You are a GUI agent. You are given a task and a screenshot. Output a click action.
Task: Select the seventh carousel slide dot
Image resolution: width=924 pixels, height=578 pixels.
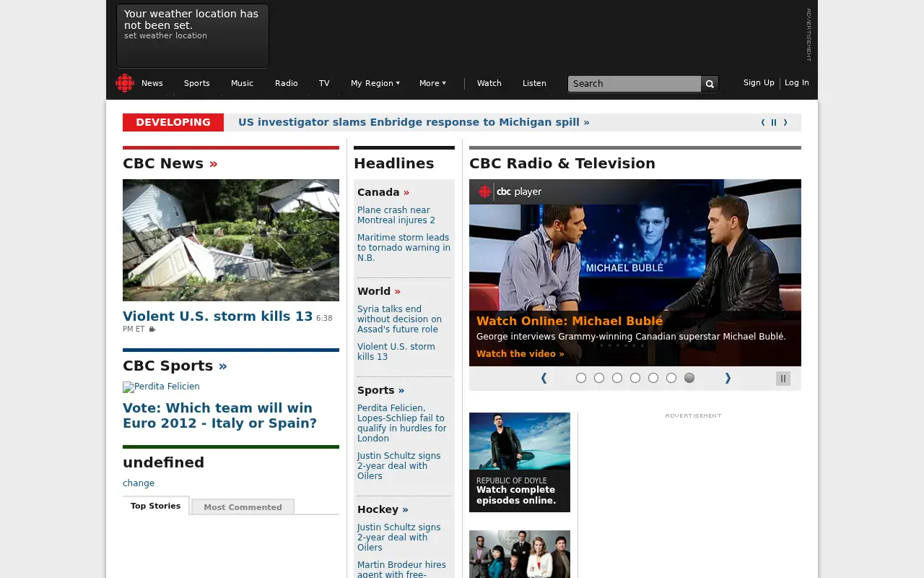(x=689, y=378)
